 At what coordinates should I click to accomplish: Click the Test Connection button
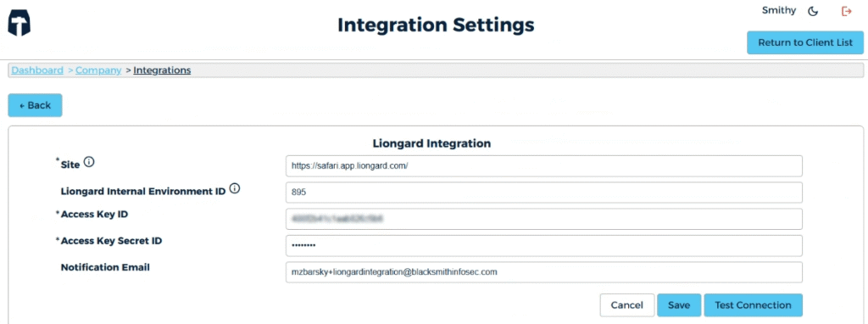pos(753,305)
